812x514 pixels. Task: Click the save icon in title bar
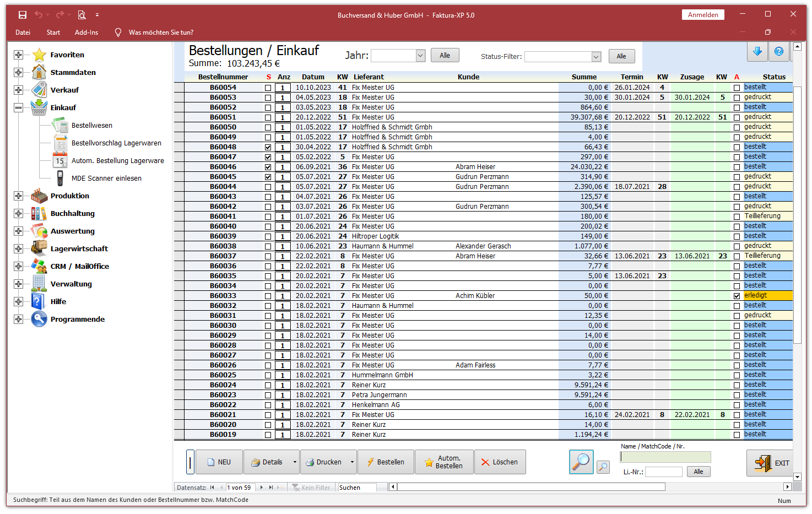click(x=23, y=15)
